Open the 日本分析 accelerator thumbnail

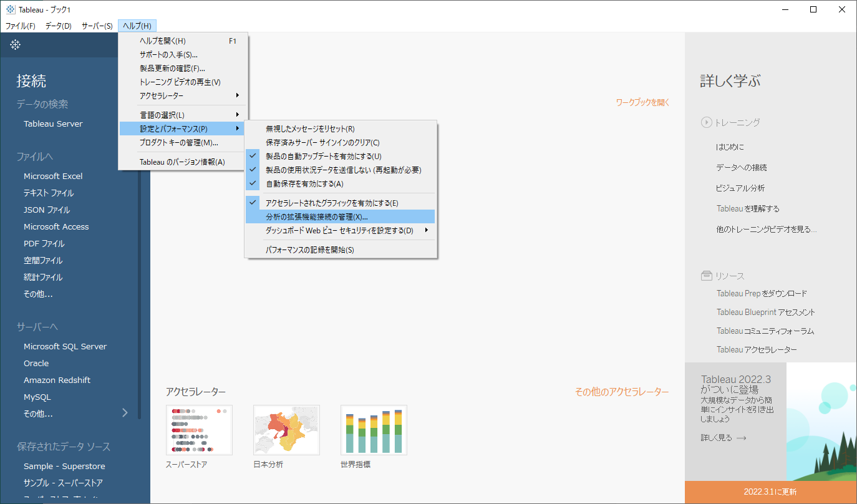pos(286,430)
